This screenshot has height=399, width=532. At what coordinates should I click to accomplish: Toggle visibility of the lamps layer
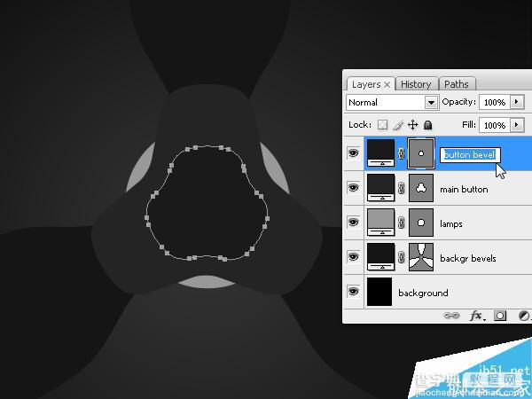point(353,223)
